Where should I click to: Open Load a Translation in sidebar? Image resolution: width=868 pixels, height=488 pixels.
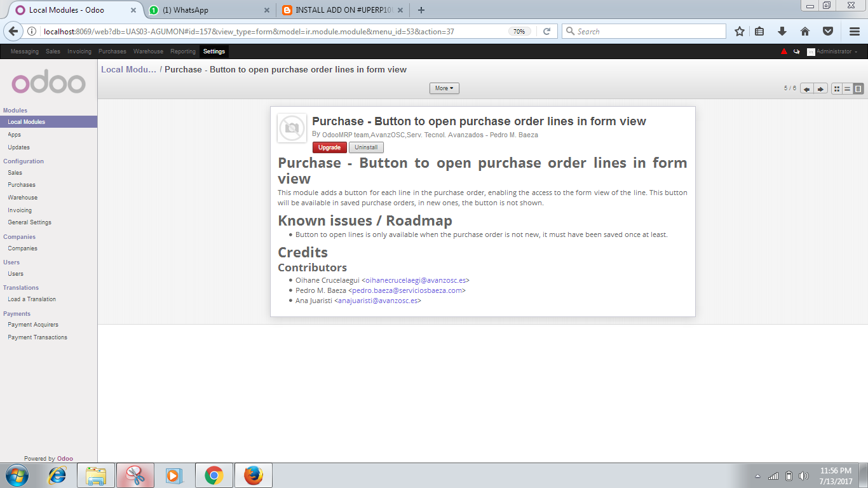pyautogui.click(x=32, y=299)
